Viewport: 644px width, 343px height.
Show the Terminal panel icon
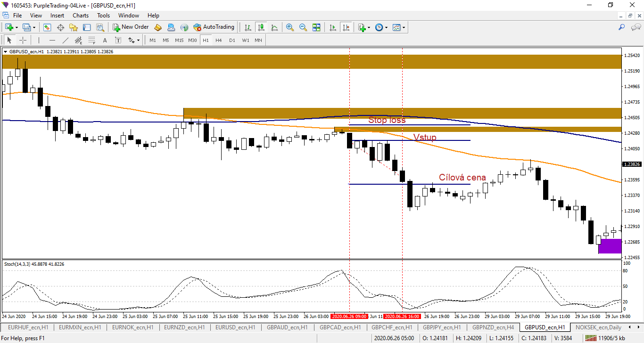pyautogui.click(x=87, y=27)
